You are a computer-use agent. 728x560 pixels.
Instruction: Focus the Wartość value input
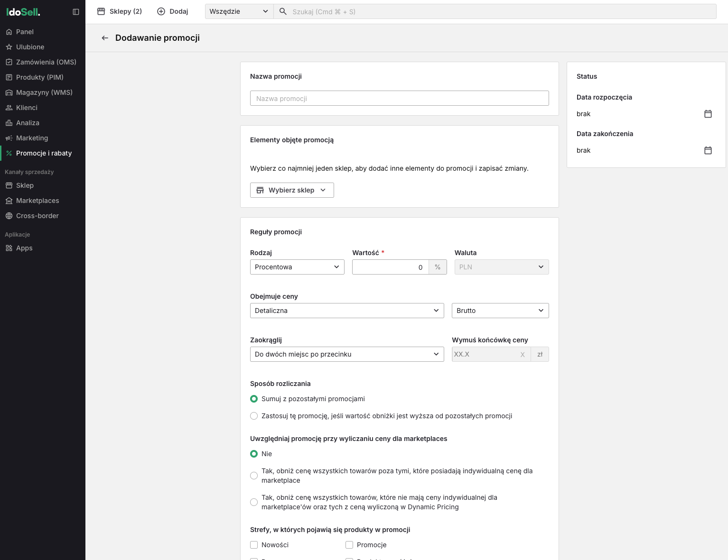[x=391, y=267]
